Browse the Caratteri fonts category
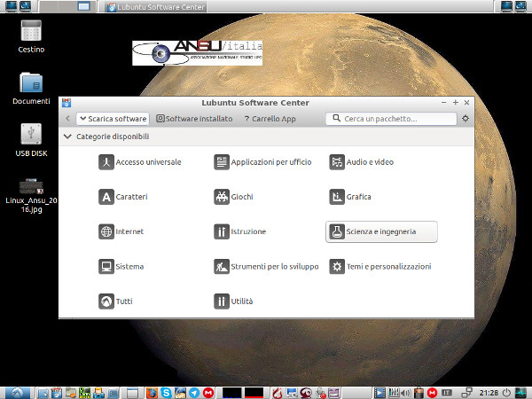532x399 pixels. (123, 197)
